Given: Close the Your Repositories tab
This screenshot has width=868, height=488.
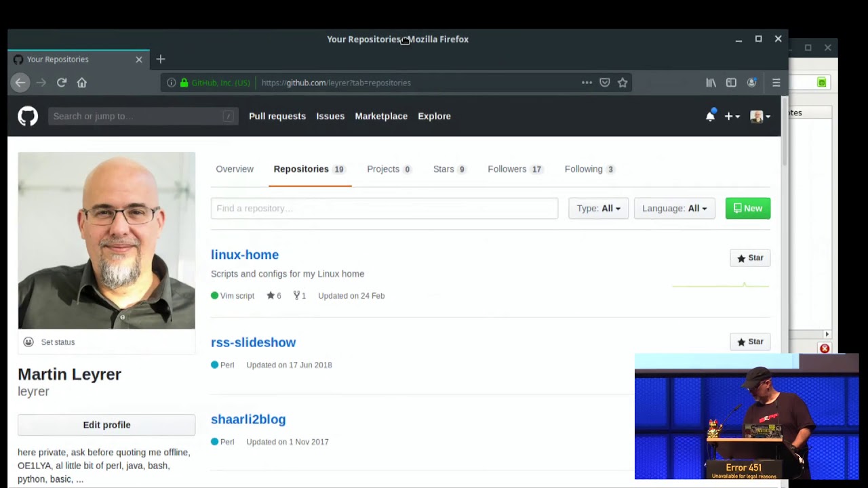Looking at the screenshot, I should [x=139, y=60].
